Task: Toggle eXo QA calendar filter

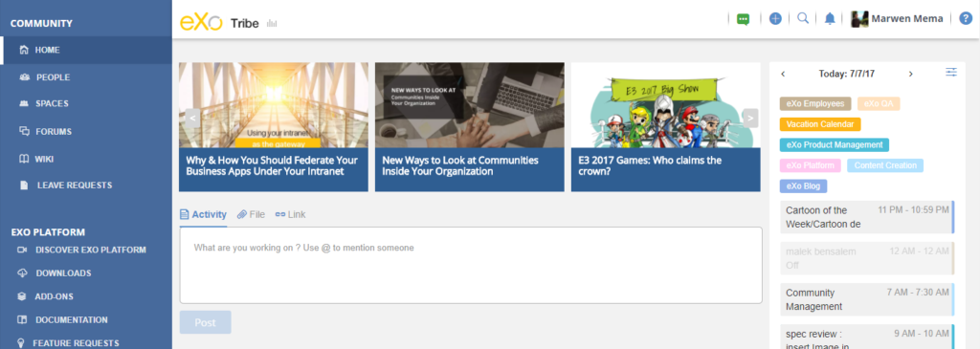Action: (879, 103)
